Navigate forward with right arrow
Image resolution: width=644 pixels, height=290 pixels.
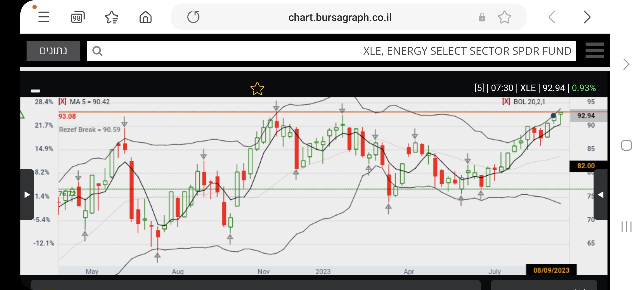[x=587, y=17]
